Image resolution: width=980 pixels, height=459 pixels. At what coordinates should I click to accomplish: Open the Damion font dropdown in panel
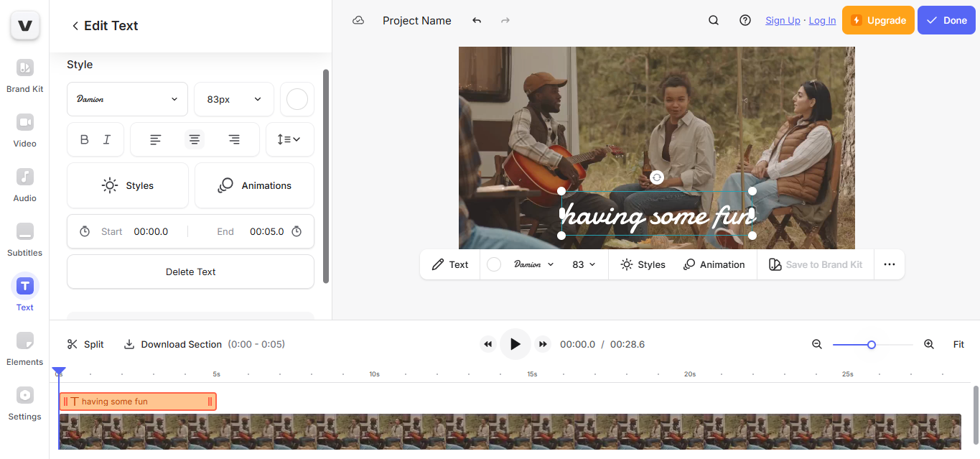127,99
